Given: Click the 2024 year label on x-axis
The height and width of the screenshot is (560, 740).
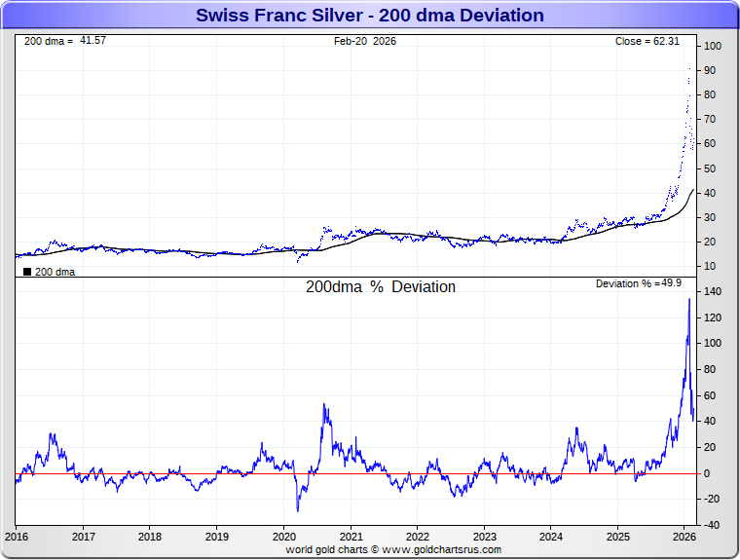Looking at the screenshot, I should click(x=550, y=536).
